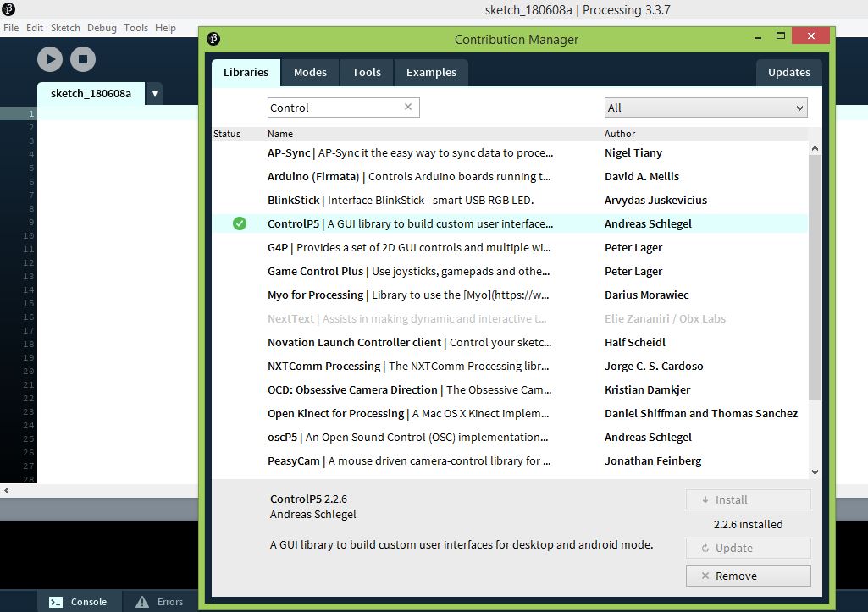
Task: Select the BlinkStick library row
Action: coord(510,201)
